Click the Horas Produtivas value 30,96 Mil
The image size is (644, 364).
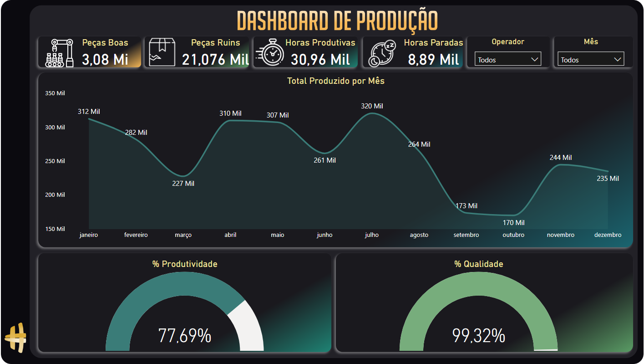(320, 59)
